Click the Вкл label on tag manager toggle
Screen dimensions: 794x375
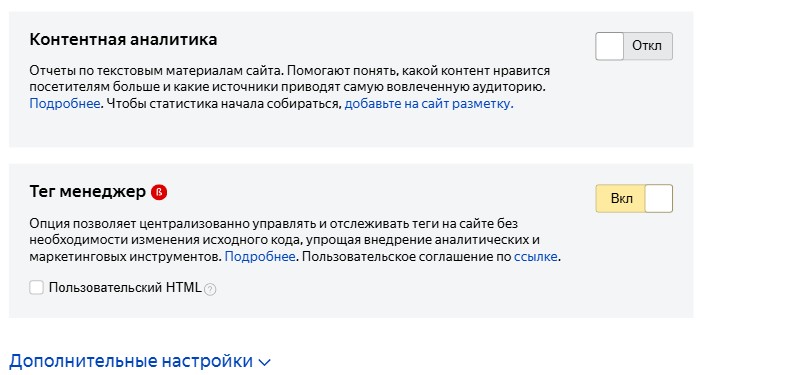point(621,198)
